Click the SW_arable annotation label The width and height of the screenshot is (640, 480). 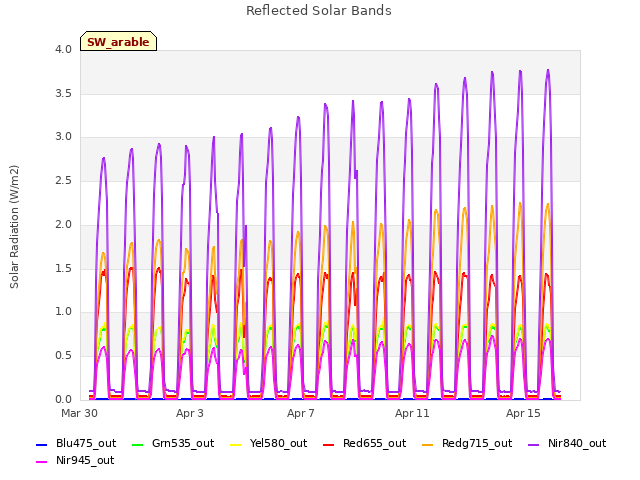(118, 42)
